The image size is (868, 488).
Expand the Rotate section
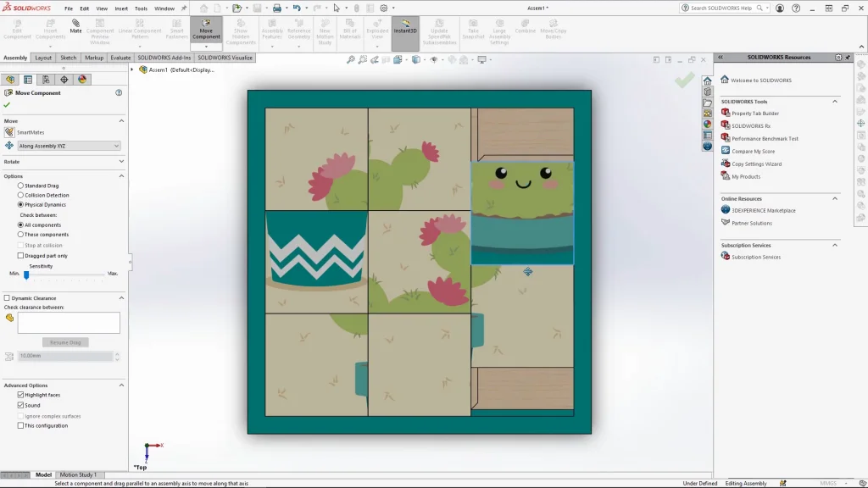[120, 161]
